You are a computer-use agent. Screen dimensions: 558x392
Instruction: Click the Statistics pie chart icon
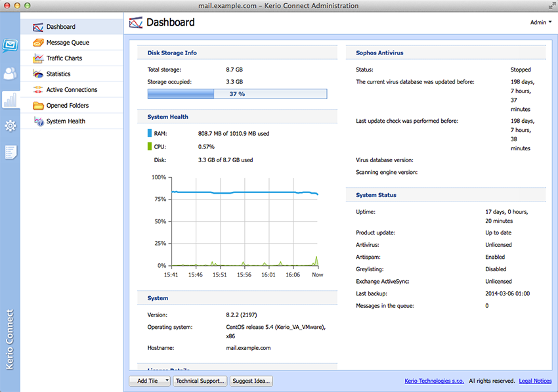pyautogui.click(x=37, y=74)
